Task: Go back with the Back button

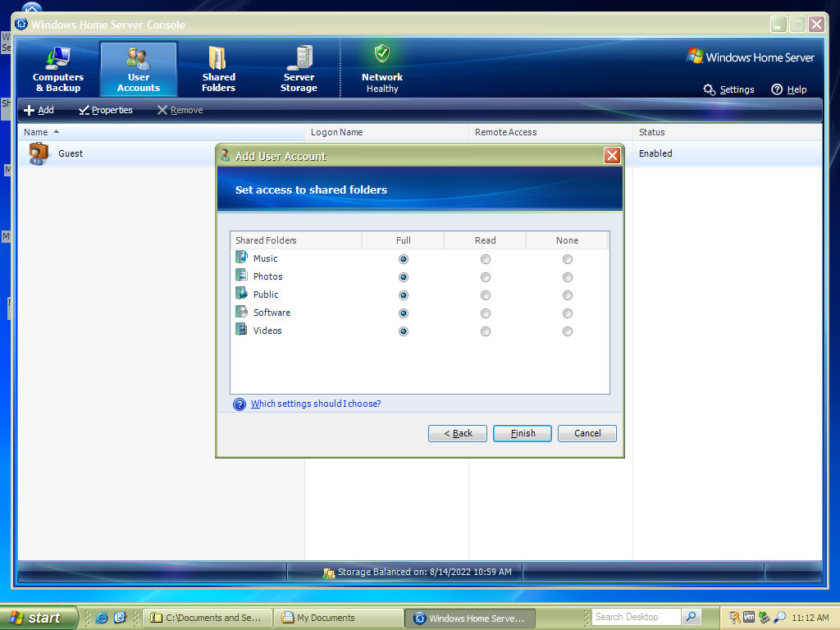Action: 458,433
